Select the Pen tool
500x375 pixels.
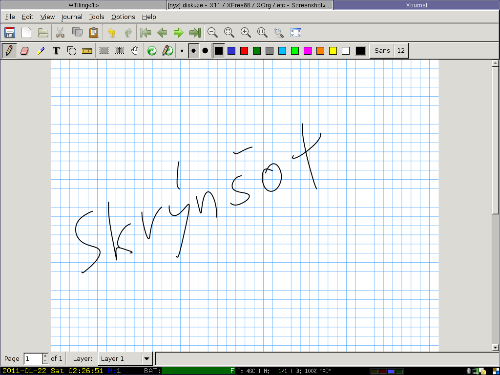9,51
